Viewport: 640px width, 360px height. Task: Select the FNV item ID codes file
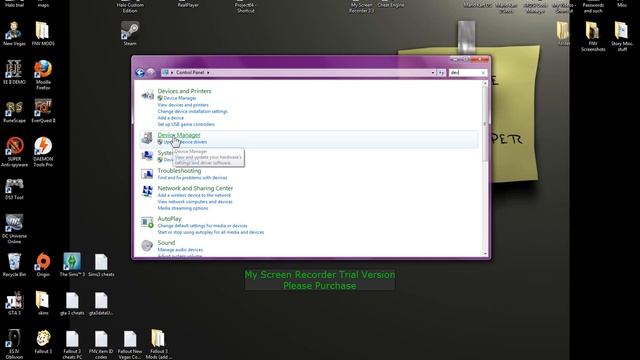coord(101,344)
